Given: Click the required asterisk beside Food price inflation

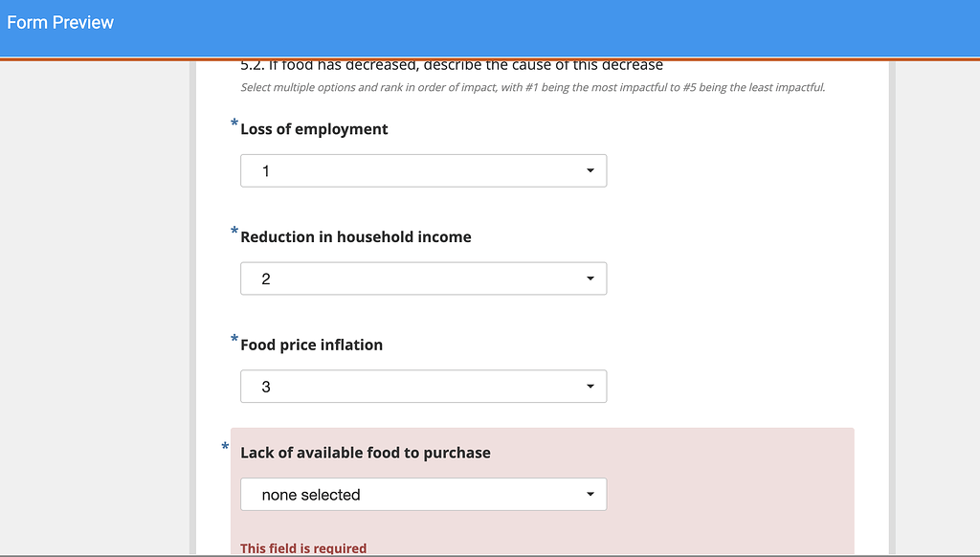Looking at the screenshot, I should click(x=233, y=338).
